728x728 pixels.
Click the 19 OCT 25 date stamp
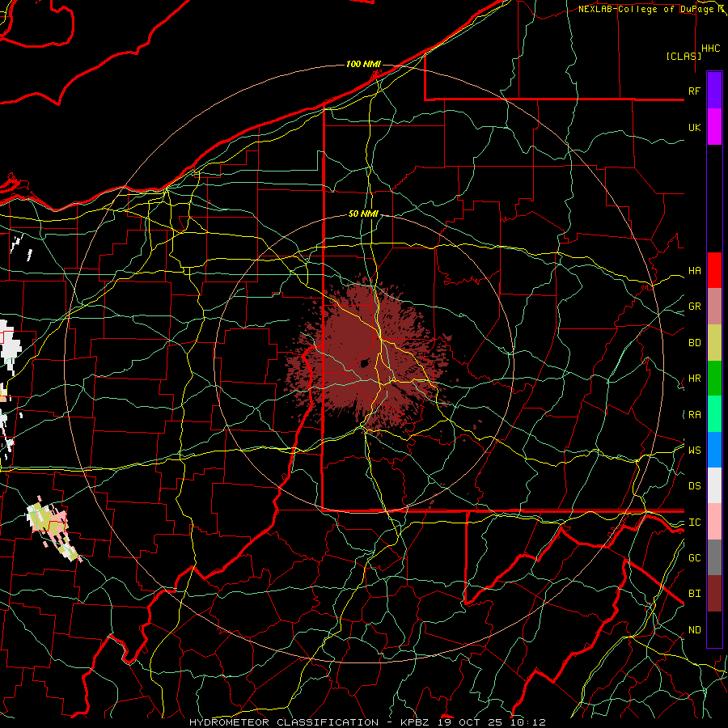[x=470, y=722]
